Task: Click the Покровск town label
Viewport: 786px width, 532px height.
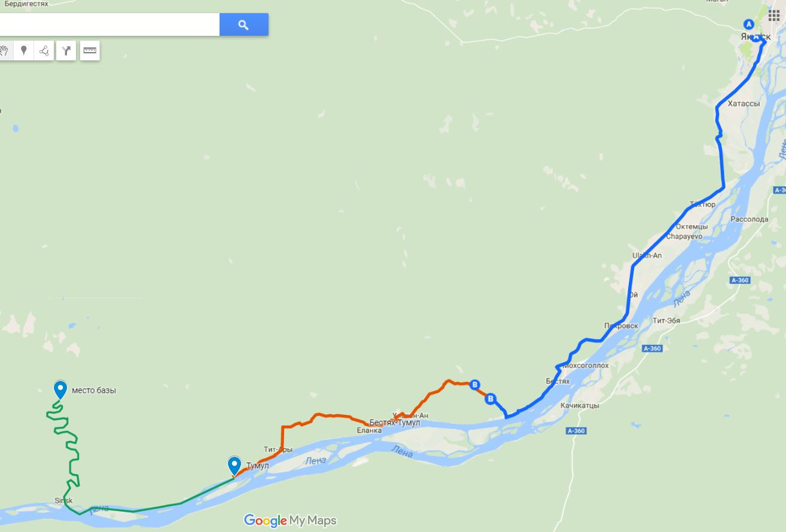Action: [x=622, y=326]
